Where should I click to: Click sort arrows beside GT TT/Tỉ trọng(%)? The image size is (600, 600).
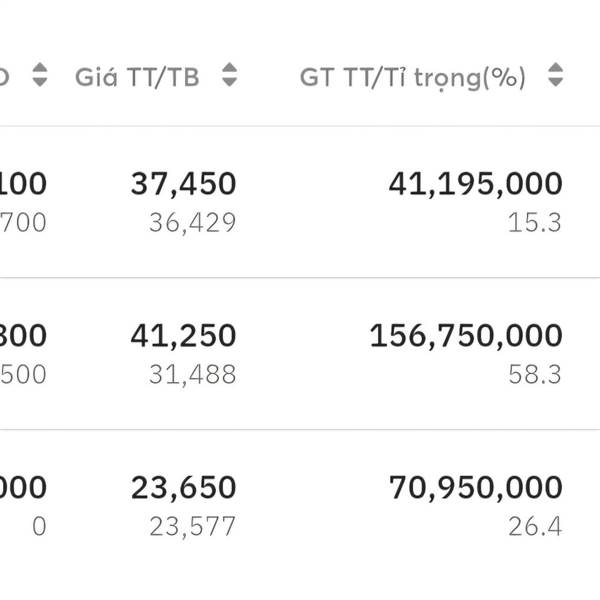coord(556,76)
